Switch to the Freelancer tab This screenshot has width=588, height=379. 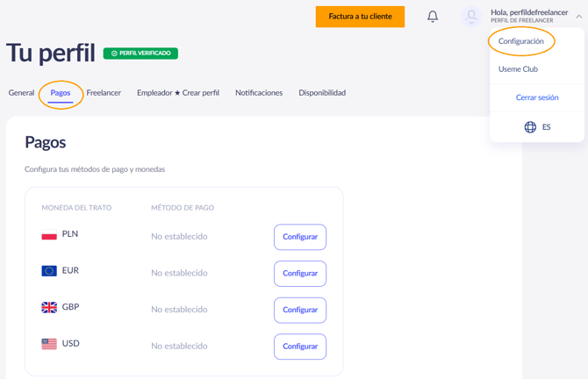[x=104, y=93]
